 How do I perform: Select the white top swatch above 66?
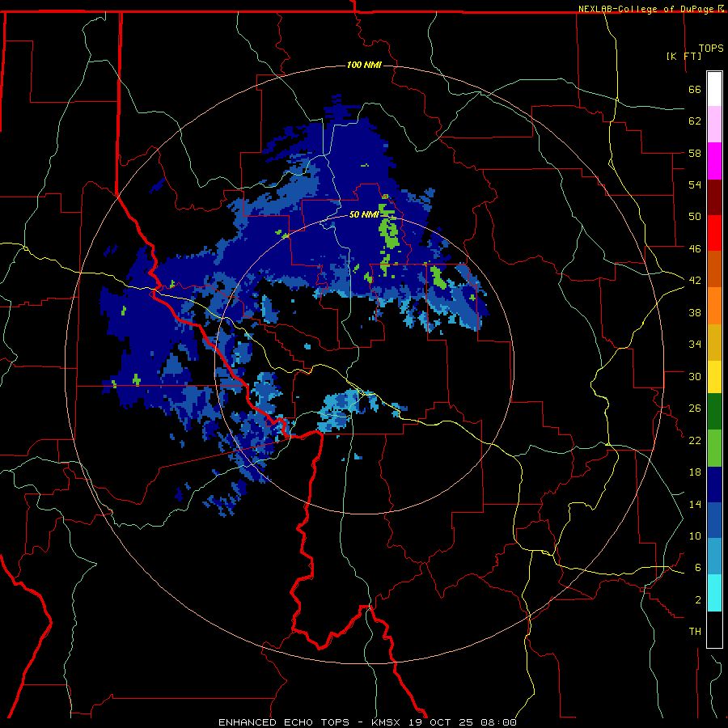coord(714,89)
